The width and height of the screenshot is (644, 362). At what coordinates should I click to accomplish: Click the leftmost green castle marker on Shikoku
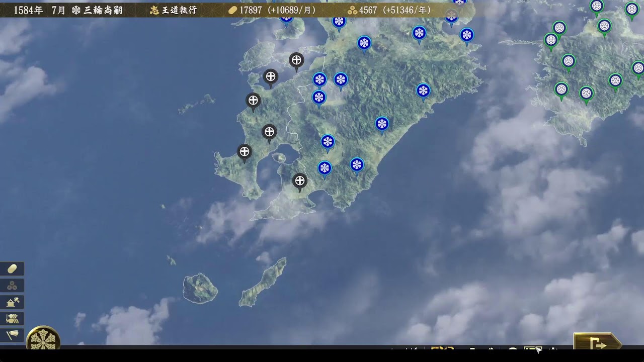pos(551,40)
